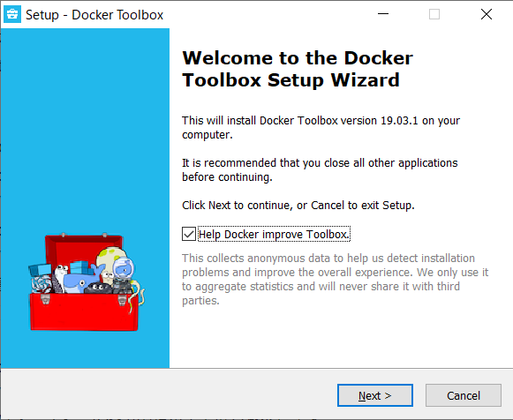Viewport: 513px width, 420px height.
Task: Click the 'Welcome to the Docker' heading
Action: 298,58
